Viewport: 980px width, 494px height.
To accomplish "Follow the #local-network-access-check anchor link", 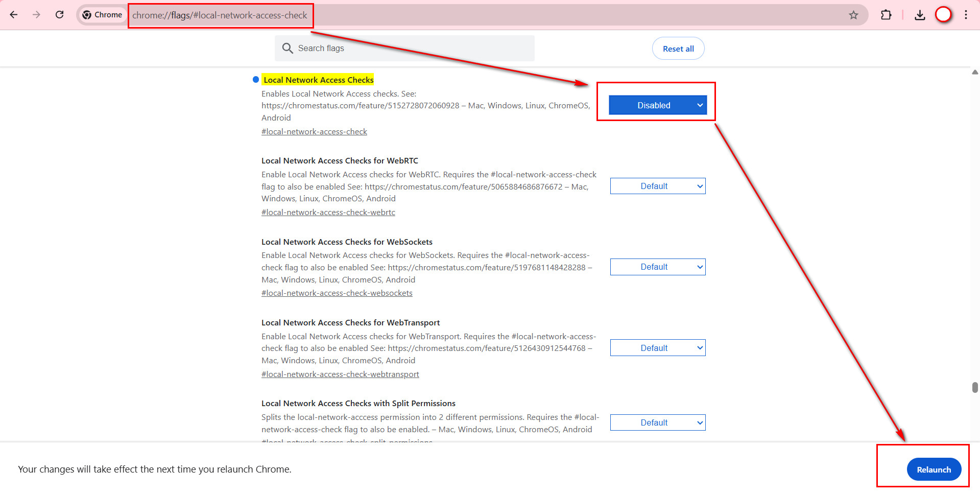I will (x=314, y=132).
